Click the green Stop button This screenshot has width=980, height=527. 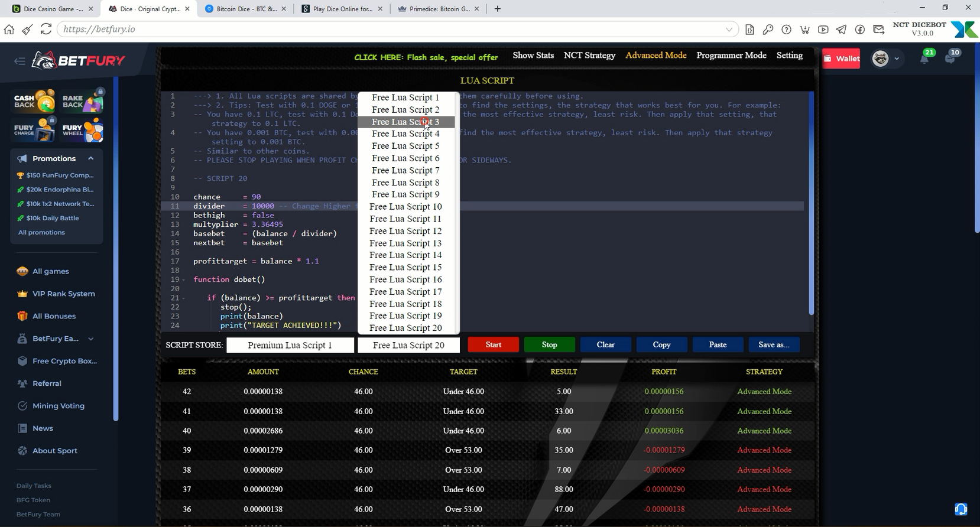point(549,344)
